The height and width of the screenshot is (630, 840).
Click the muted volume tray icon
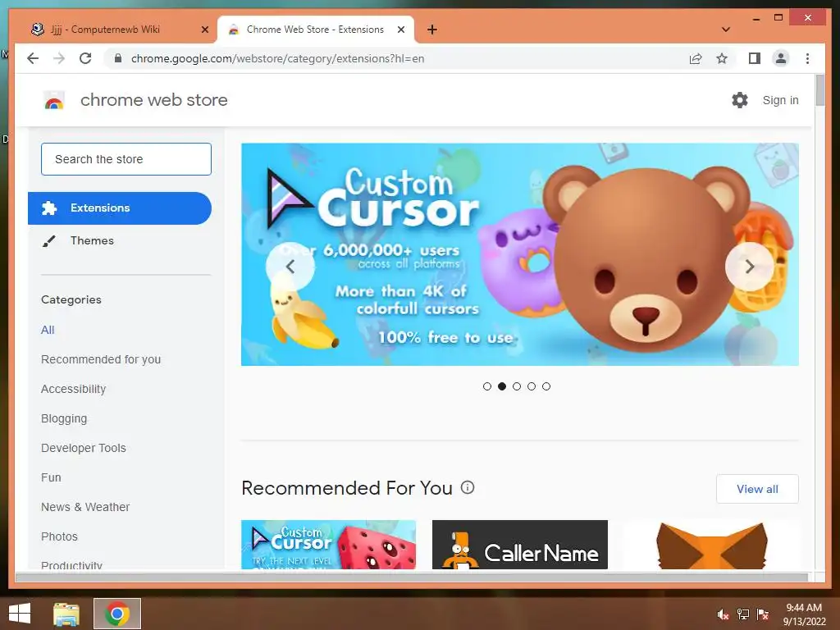[x=724, y=614]
